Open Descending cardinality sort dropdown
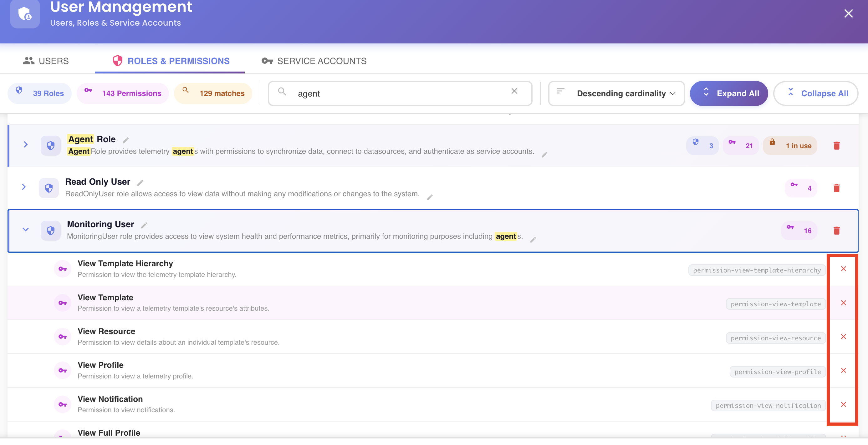 click(x=616, y=93)
